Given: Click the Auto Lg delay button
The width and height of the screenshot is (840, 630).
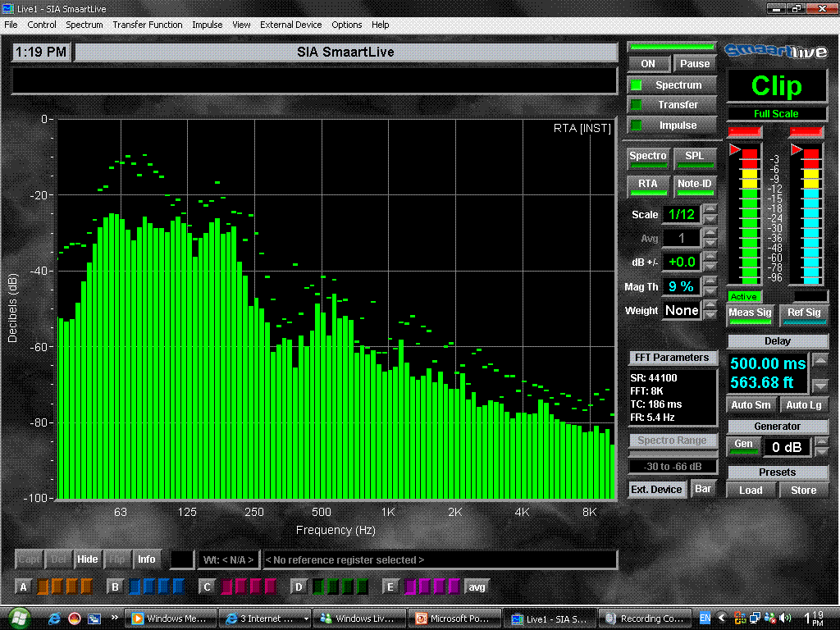Looking at the screenshot, I should [x=804, y=405].
